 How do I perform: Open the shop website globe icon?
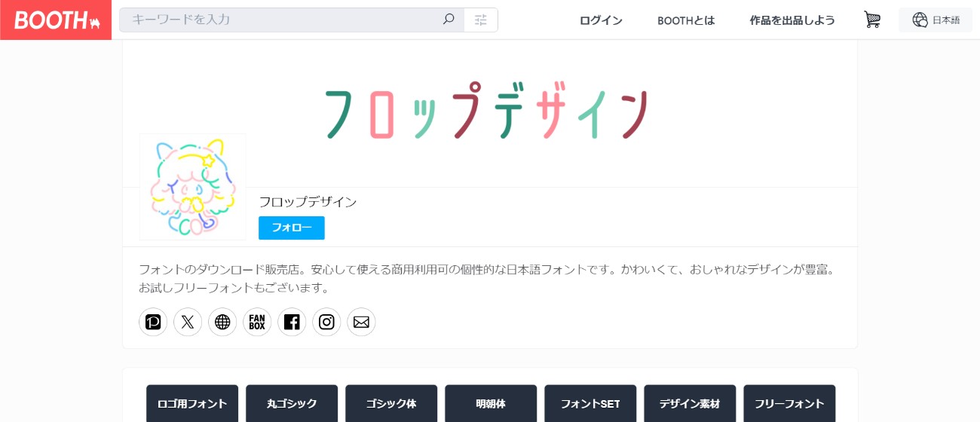(222, 322)
